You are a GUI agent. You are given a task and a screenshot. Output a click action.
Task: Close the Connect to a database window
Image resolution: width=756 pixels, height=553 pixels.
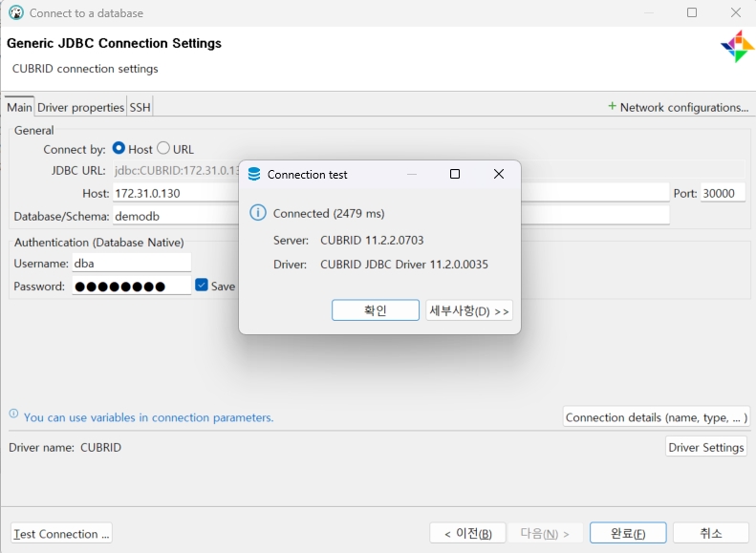coord(736,12)
